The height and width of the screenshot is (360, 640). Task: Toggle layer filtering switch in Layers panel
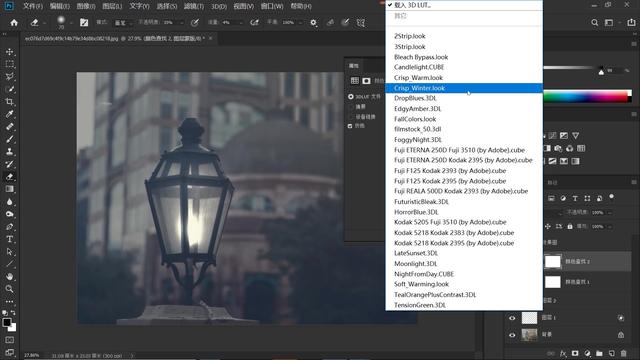611,197
